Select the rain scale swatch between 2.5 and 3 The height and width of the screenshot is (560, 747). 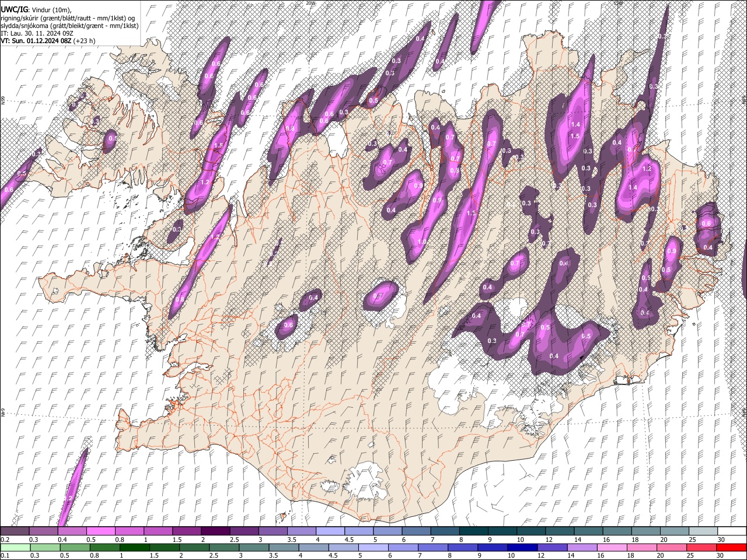[x=224, y=547]
